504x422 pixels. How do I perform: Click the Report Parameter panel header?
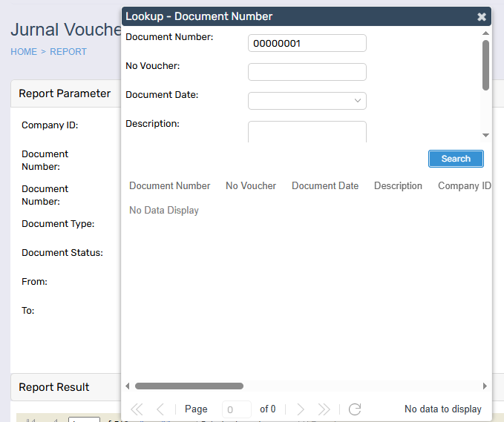pos(66,93)
